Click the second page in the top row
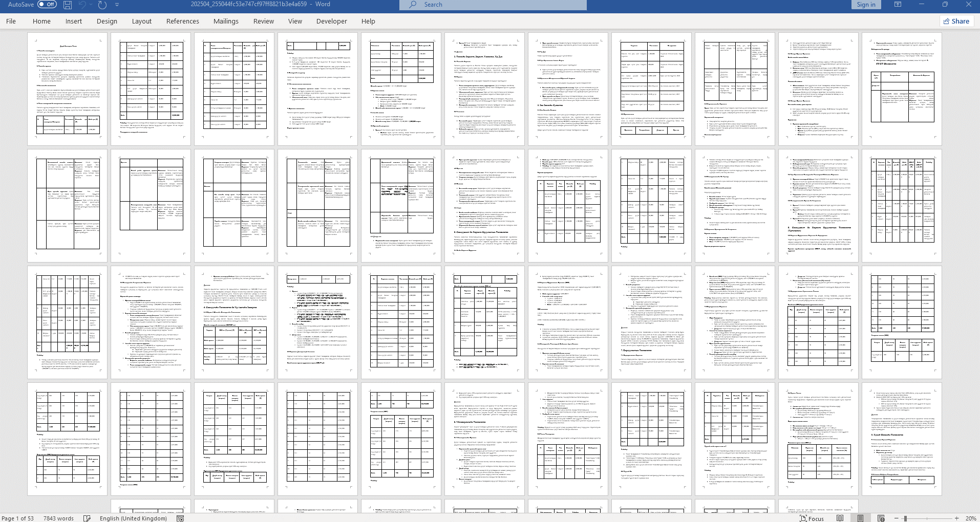The width and height of the screenshot is (980, 522). (x=151, y=89)
